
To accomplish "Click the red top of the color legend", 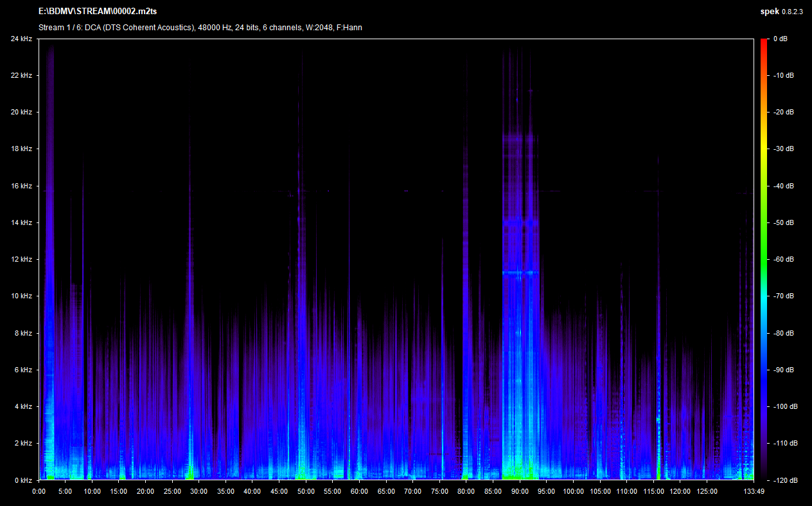I will pyautogui.click(x=764, y=42).
